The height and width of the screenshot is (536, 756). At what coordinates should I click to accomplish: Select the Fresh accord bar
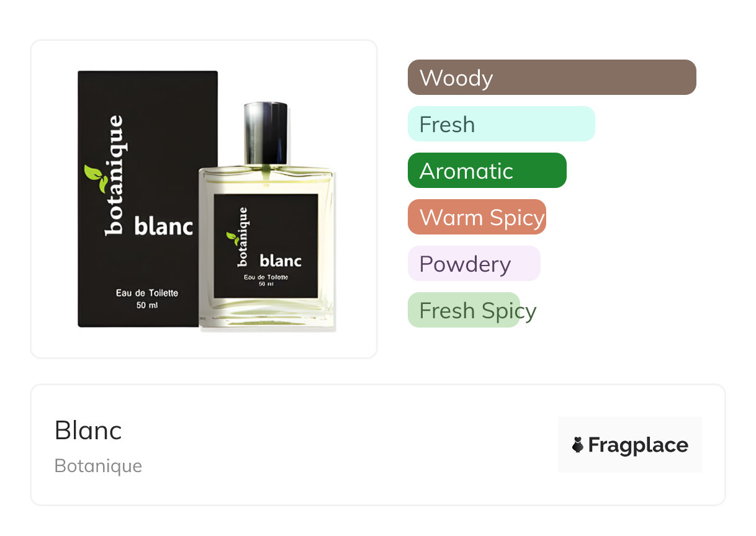502,124
